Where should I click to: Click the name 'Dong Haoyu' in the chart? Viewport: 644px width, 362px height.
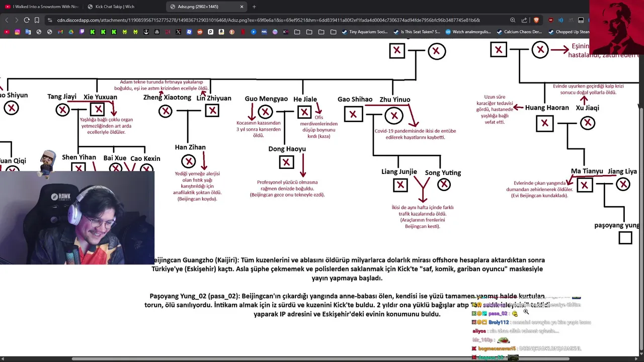tap(287, 149)
